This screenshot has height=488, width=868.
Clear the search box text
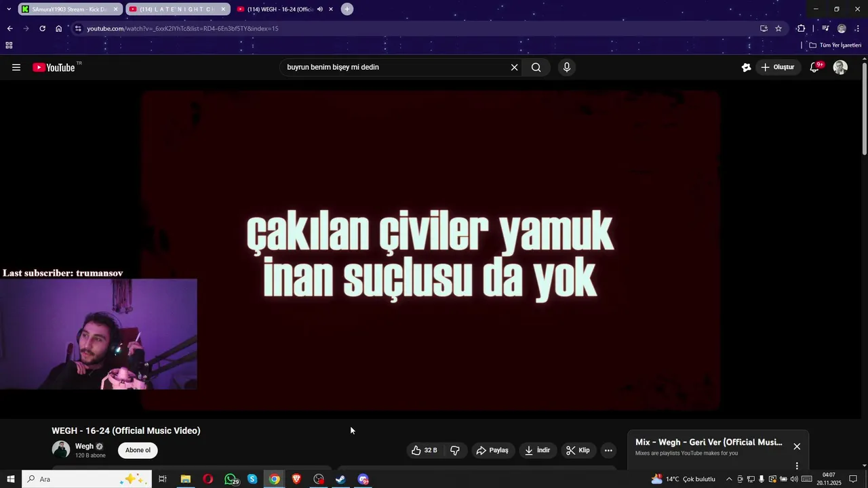[x=514, y=67]
